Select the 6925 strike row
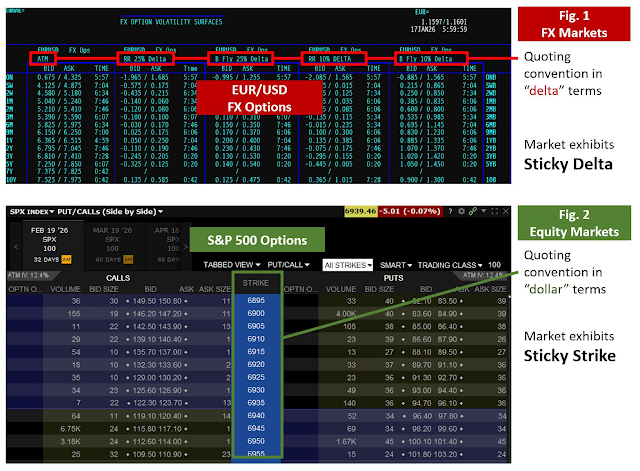Image resolution: width=640 pixels, height=471 pixels. point(256,377)
